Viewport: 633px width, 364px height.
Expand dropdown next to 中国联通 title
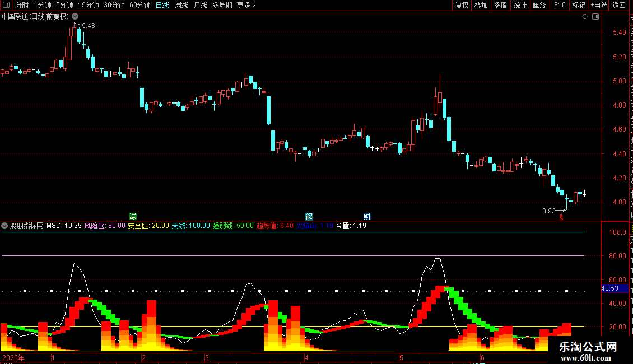75,16
